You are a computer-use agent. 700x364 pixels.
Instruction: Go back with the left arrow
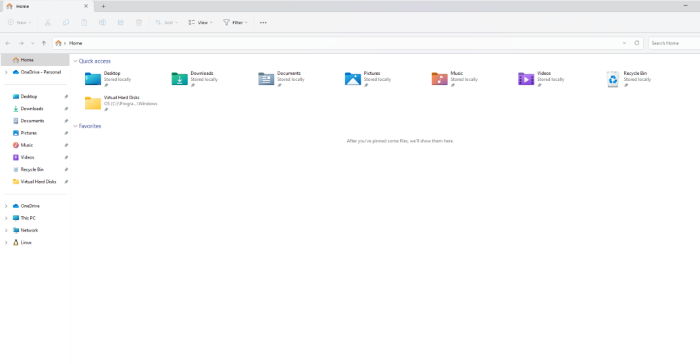click(x=8, y=43)
